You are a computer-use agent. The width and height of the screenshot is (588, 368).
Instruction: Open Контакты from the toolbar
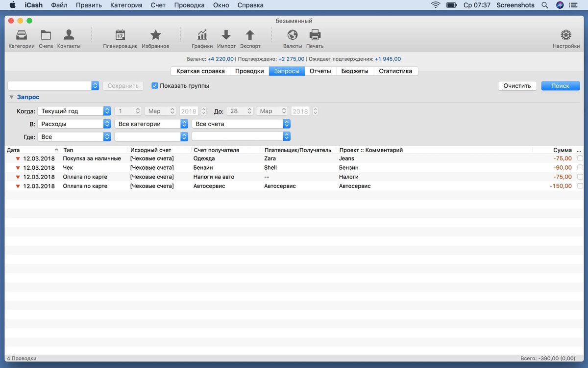[69, 35]
